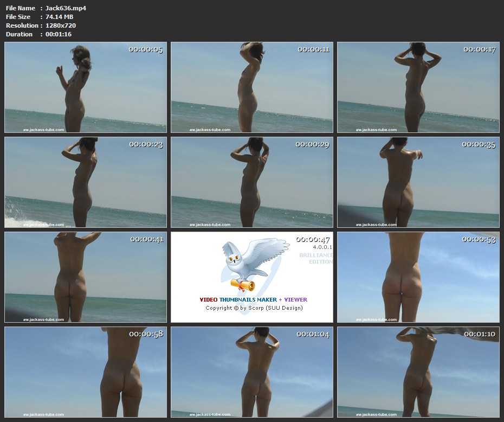Click the Brilliance Edition version label

(x=316, y=258)
